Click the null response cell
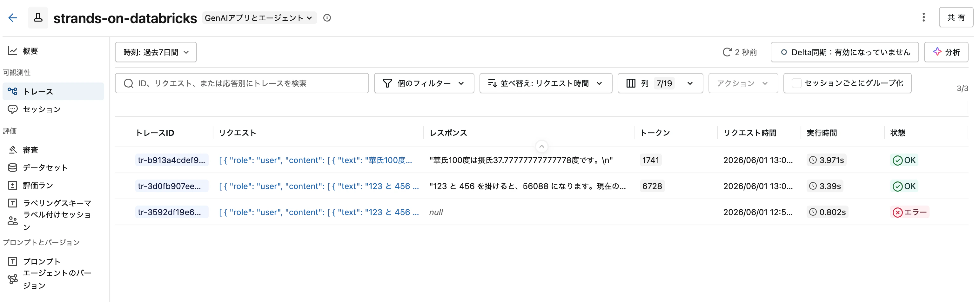 (x=436, y=212)
